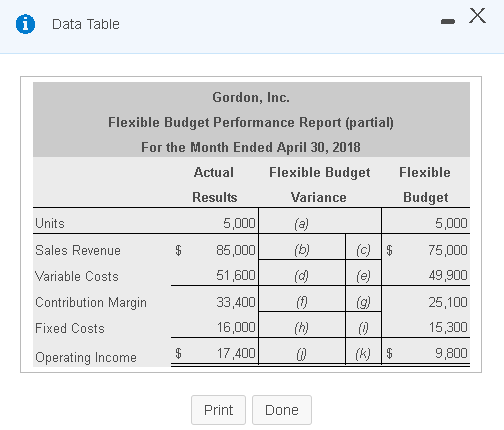Click flexible budget operating income 9,800
504x430 pixels.
[x=451, y=353]
